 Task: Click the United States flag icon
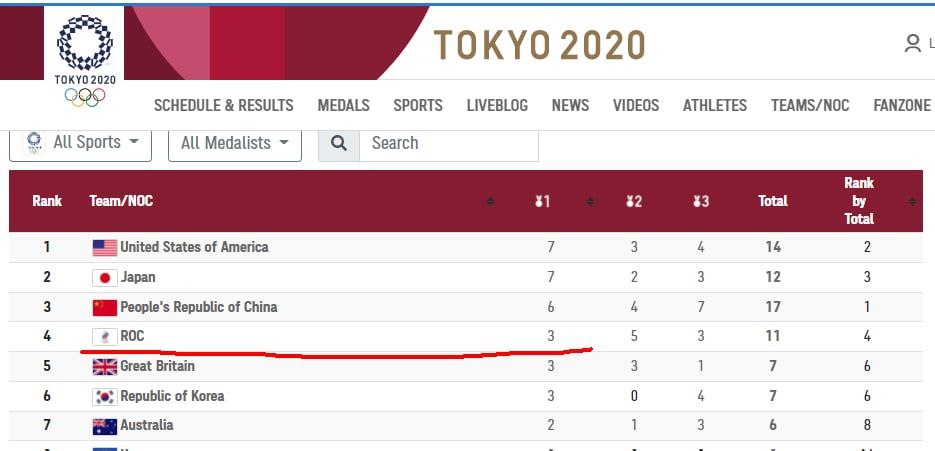click(105, 248)
